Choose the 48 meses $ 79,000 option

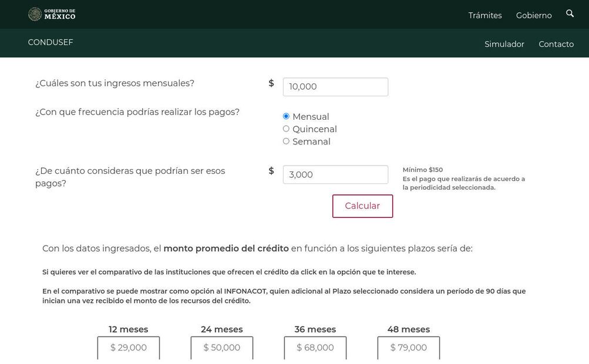[x=408, y=348]
